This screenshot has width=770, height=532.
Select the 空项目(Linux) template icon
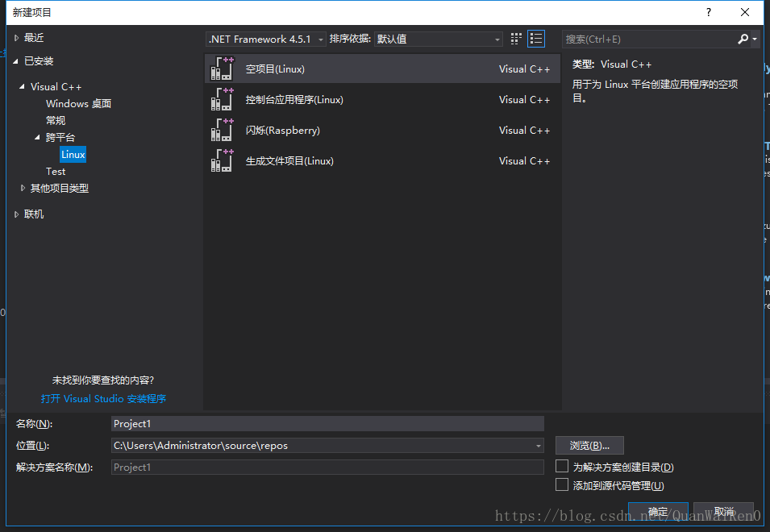pyautogui.click(x=222, y=69)
